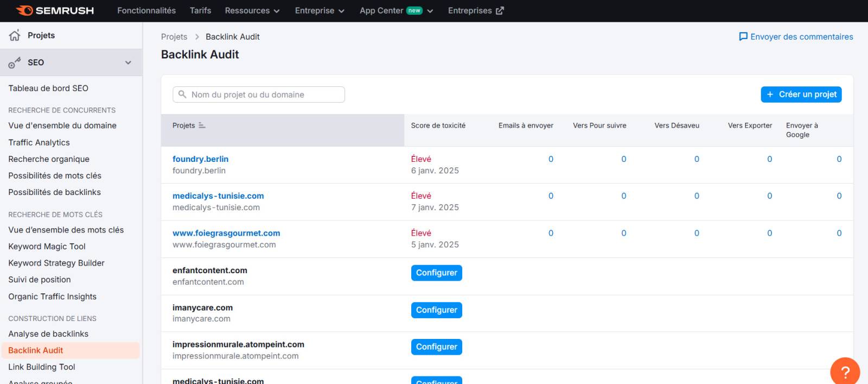
Task: Click the Semrush logo
Action: click(55, 10)
